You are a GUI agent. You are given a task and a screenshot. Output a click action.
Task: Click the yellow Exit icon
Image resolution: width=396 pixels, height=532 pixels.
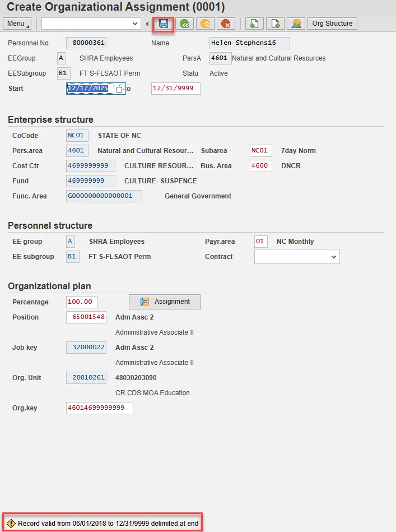(206, 24)
